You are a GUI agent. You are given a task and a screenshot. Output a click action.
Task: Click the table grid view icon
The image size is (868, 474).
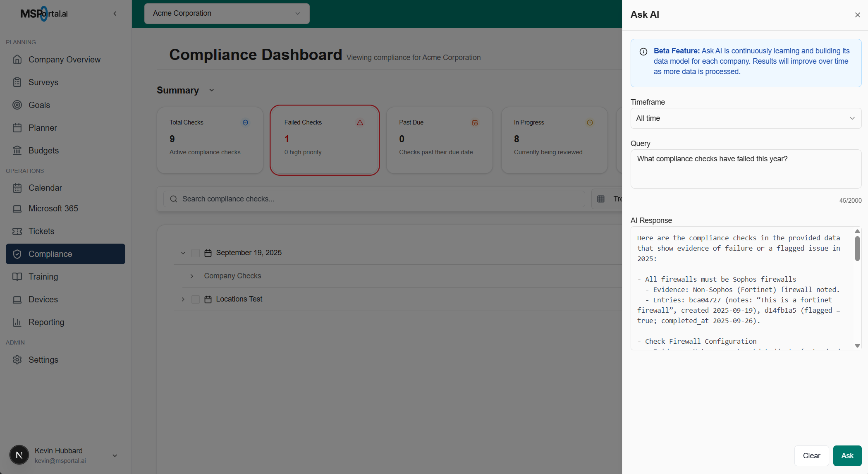tap(601, 199)
